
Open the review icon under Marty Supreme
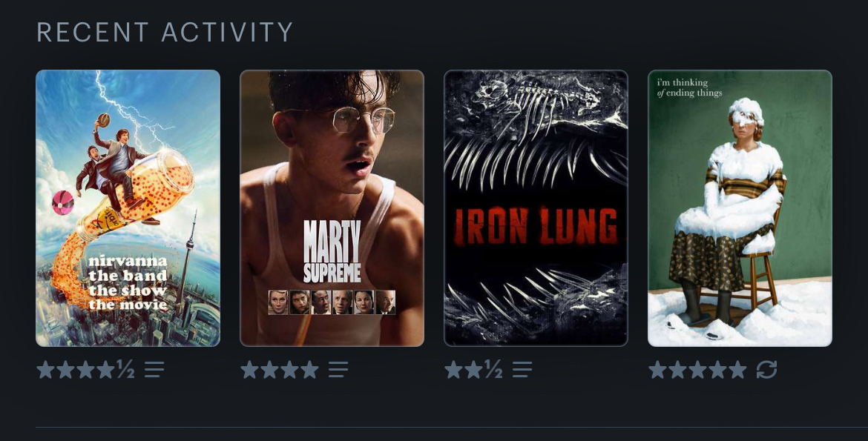[x=338, y=370]
